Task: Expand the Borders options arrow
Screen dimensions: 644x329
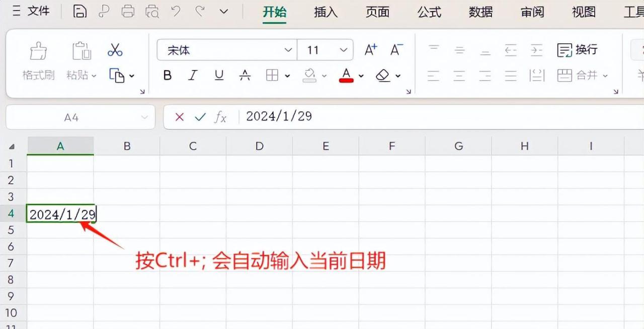Action: pos(287,76)
